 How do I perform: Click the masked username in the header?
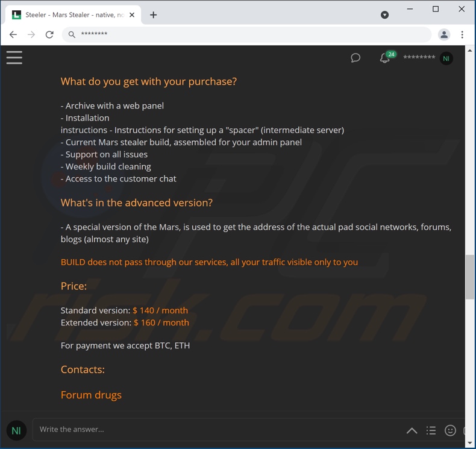(x=419, y=57)
